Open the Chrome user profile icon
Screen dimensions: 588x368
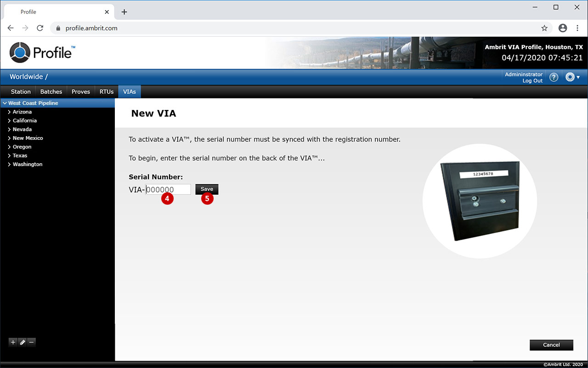point(563,28)
